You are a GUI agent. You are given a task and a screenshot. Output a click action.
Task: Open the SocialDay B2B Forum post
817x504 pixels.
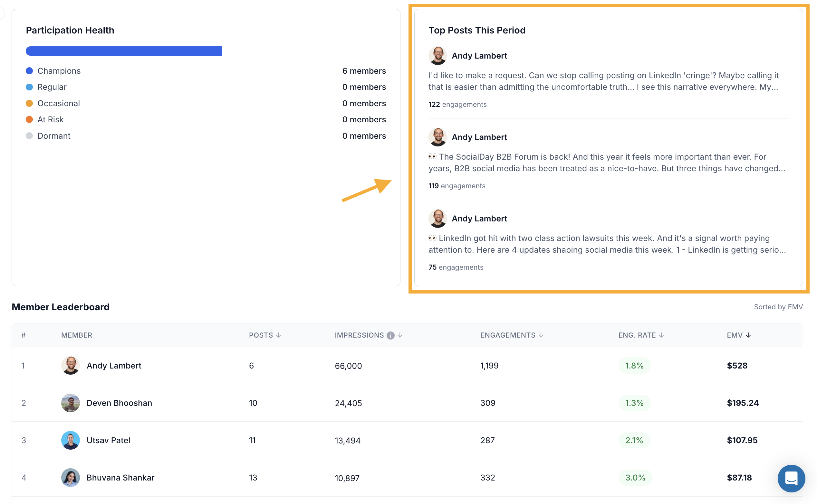click(x=607, y=162)
